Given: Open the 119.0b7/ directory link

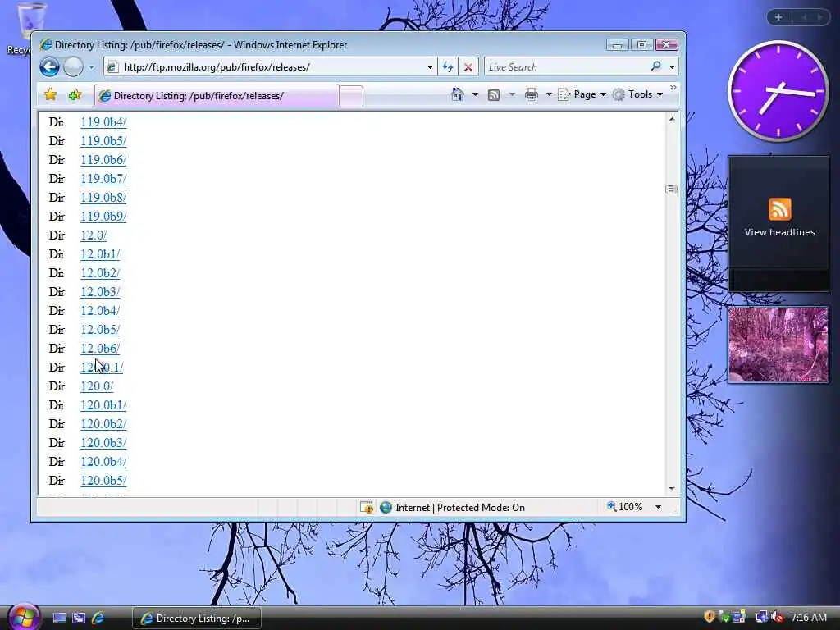Looking at the screenshot, I should tap(103, 178).
